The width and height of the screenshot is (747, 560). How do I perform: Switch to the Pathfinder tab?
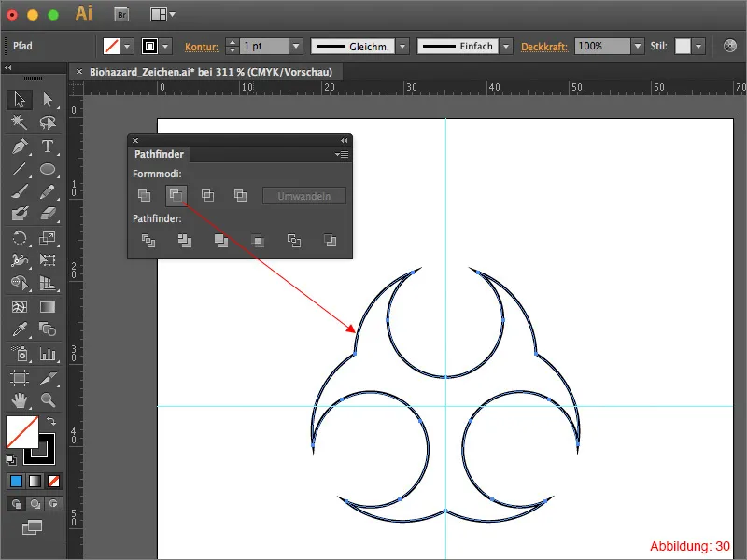pos(159,154)
